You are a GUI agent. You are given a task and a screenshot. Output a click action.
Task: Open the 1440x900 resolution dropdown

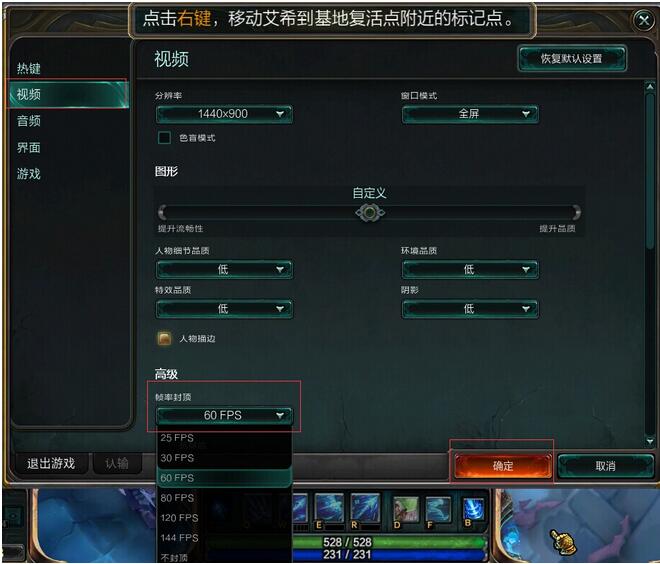[224, 114]
